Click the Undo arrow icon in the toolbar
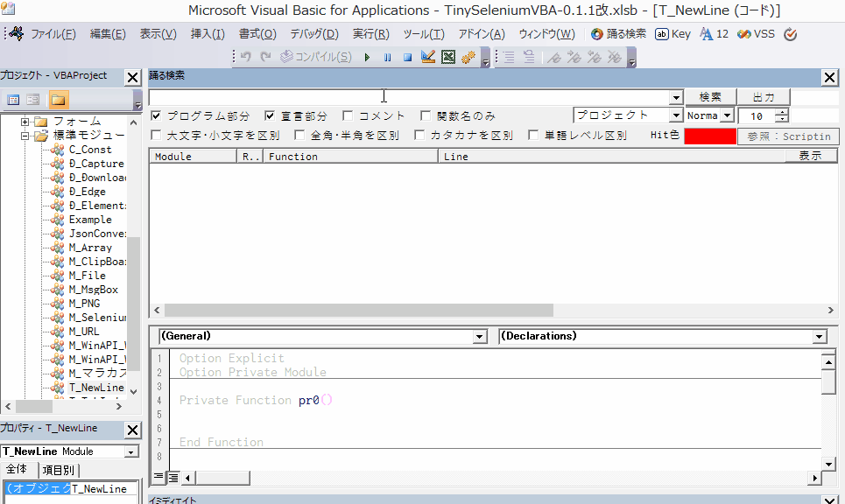The image size is (845, 504). click(x=246, y=57)
